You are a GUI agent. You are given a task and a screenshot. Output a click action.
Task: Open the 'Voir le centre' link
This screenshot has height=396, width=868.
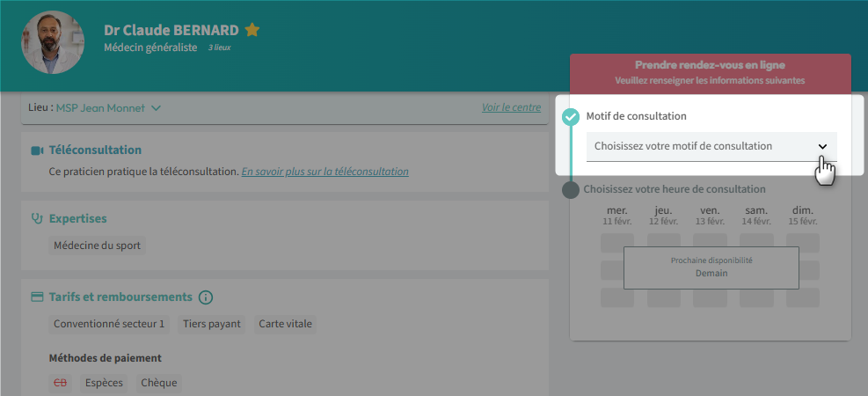(511, 107)
